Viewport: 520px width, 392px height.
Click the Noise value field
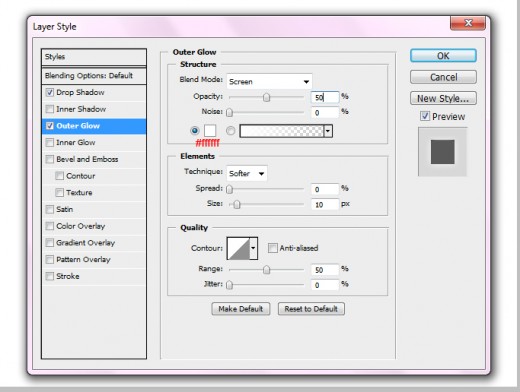[x=325, y=112]
